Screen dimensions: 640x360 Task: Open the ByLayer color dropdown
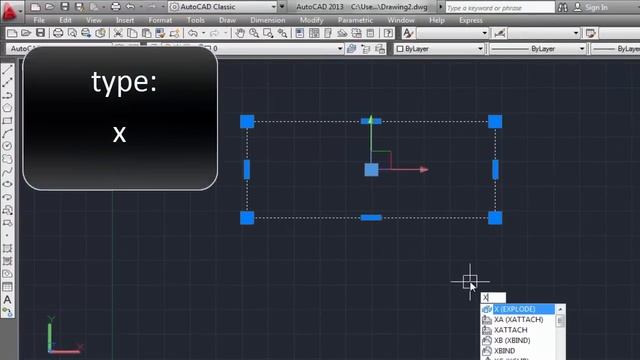439,49
